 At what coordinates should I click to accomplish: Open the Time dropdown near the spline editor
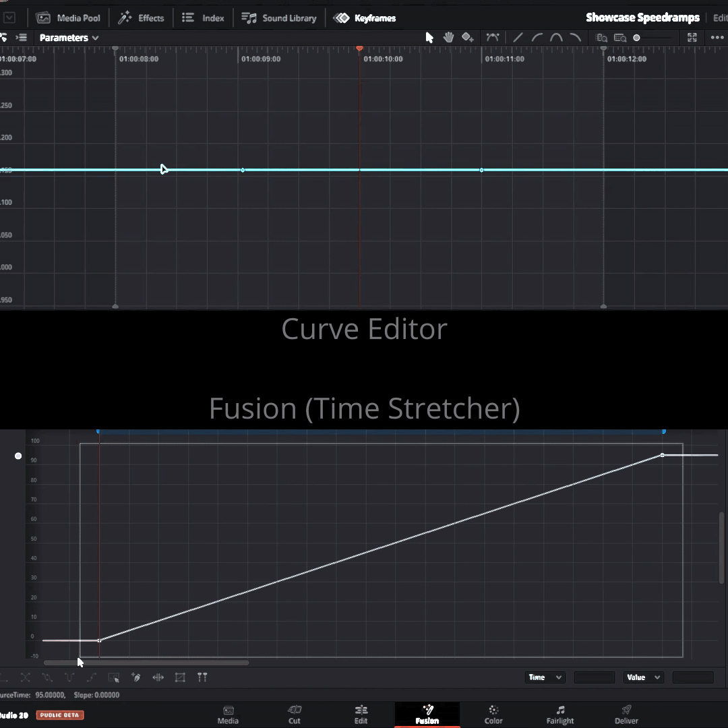pos(545,677)
